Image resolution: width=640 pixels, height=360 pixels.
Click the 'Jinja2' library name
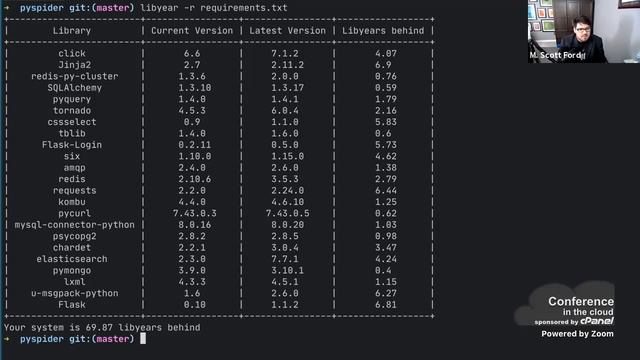pos(75,65)
